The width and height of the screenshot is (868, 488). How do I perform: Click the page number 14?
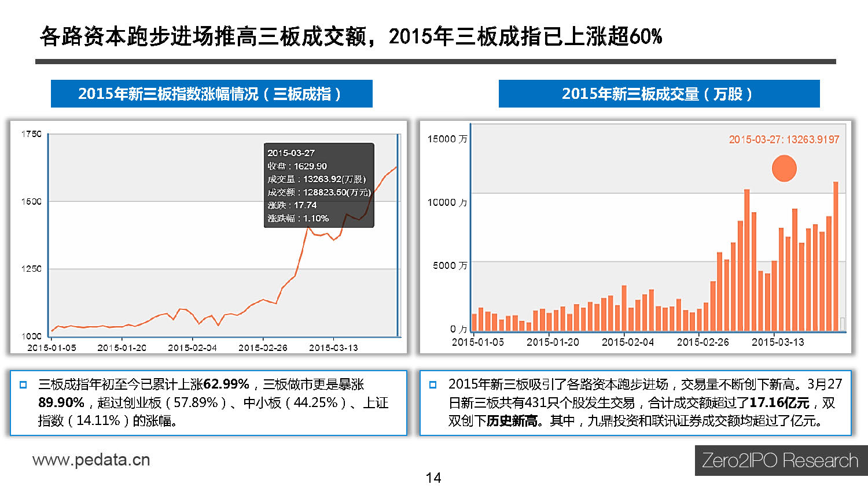pyautogui.click(x=433, y=478)
